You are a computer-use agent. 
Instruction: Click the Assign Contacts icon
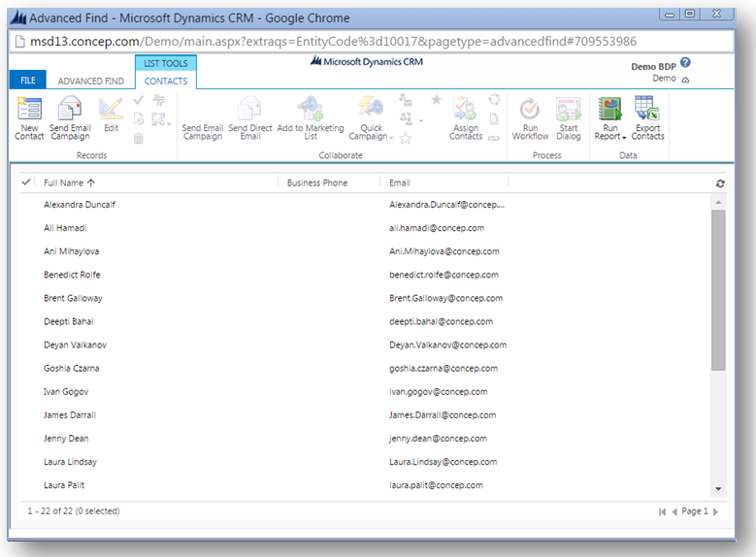pos(465,108)
